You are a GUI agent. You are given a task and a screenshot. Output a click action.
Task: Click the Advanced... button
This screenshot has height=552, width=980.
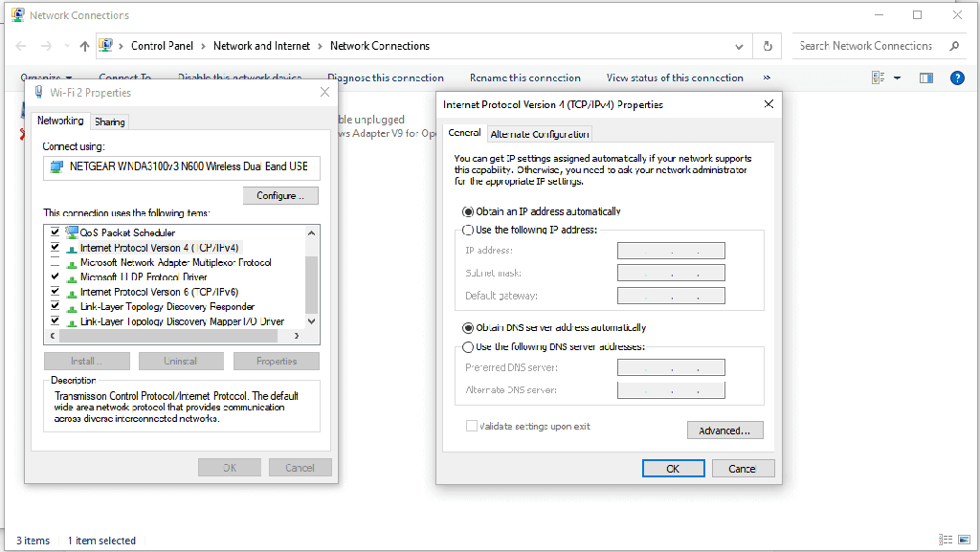pos(724,431)
